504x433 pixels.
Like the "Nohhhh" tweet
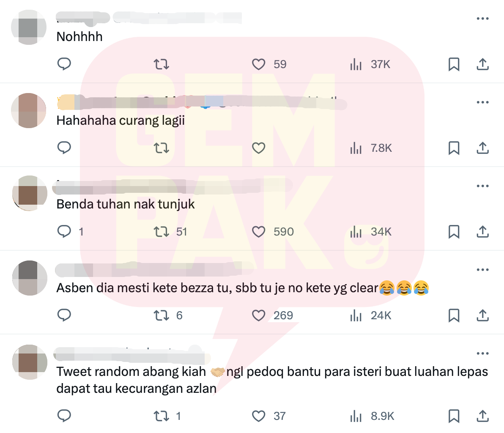[x=258, y=64]
